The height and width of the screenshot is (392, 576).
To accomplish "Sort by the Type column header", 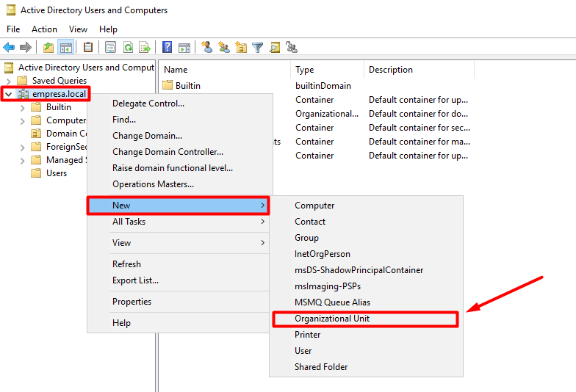I will click(328, 70).
